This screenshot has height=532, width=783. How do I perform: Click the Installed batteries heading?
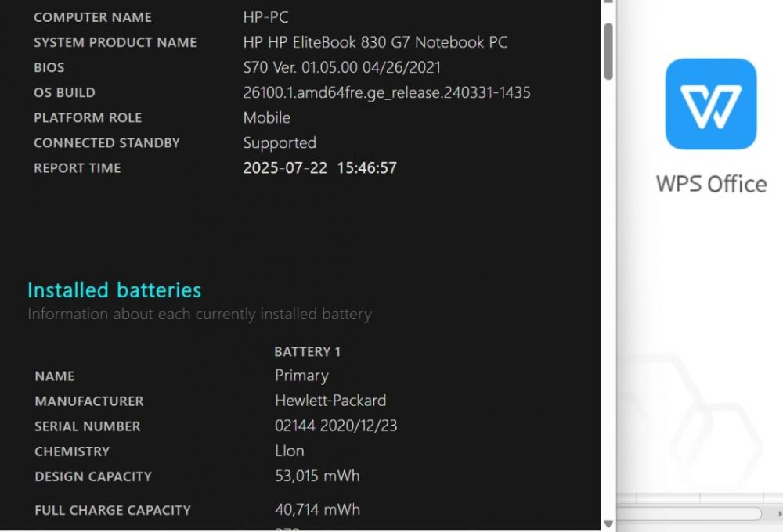pos(114,290)
